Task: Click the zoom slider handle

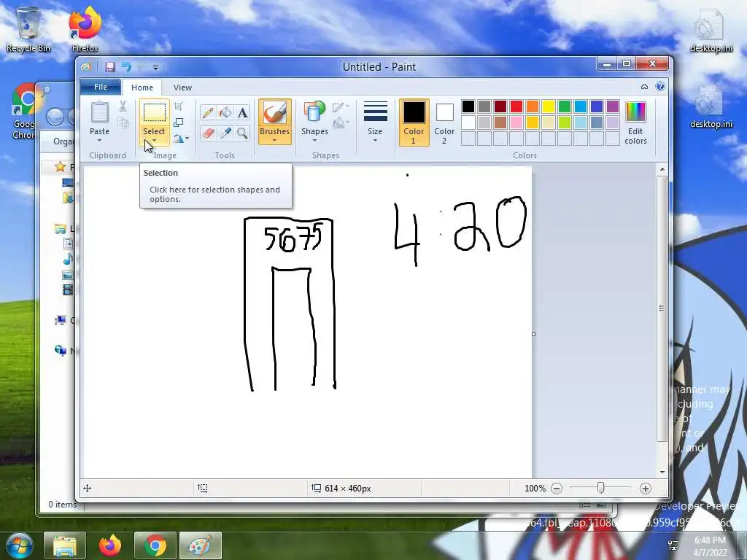Action: (601, 488)
